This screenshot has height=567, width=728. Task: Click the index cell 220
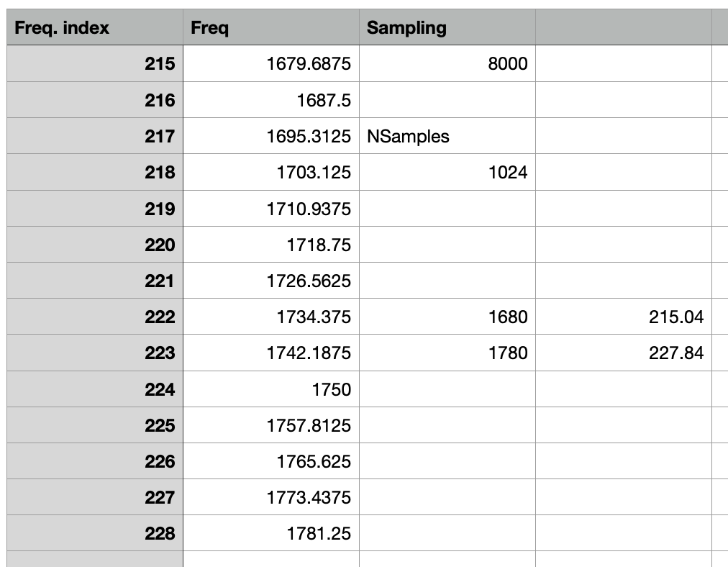click(x=94, y=245)
